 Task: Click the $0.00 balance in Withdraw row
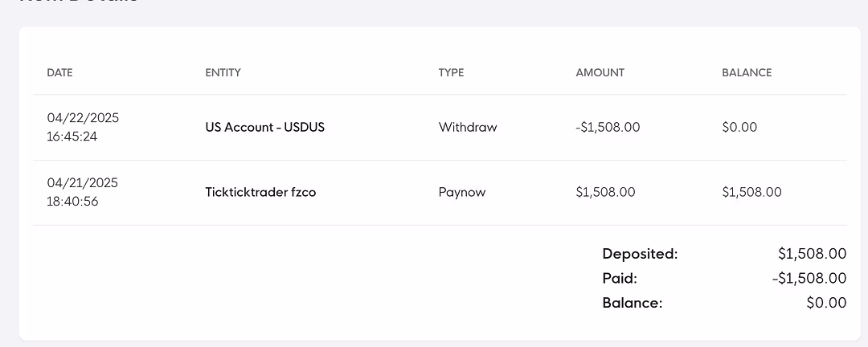pyautogui.click(x=739, y=127)
